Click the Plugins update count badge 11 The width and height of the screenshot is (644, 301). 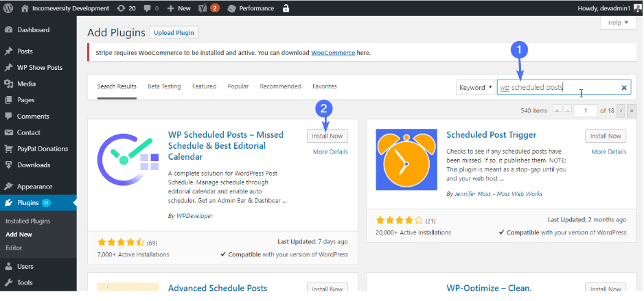coord(46,203)
